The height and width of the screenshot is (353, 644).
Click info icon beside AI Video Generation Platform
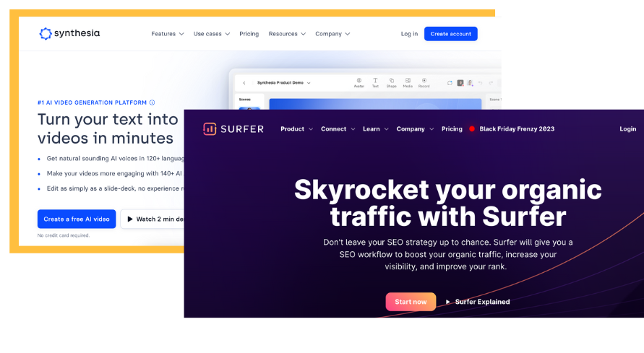coord(152,103)
